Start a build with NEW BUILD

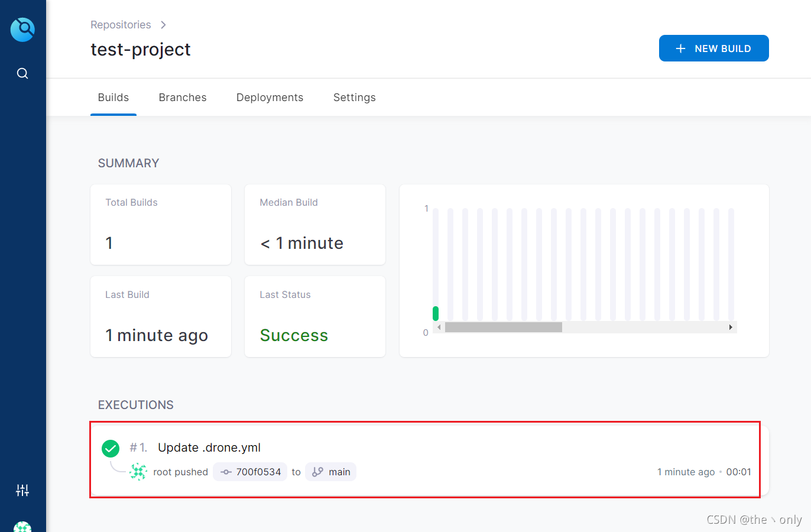click(x=713, y=48)
